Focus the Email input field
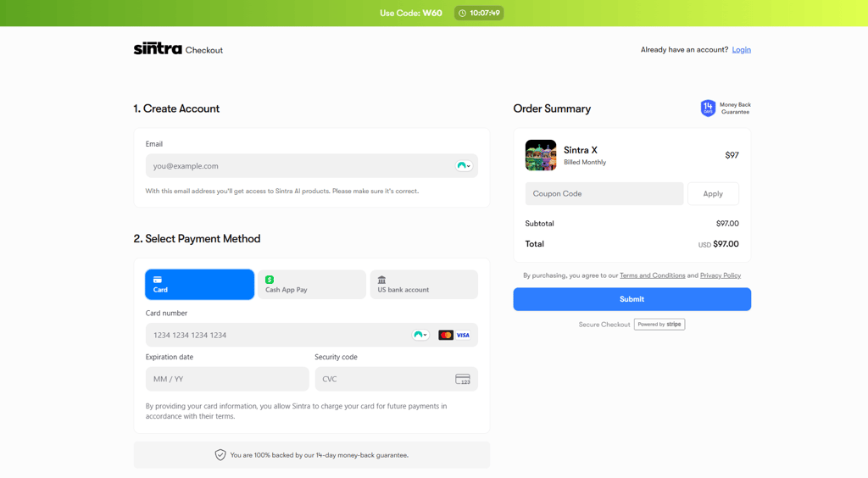 (312, 166)
